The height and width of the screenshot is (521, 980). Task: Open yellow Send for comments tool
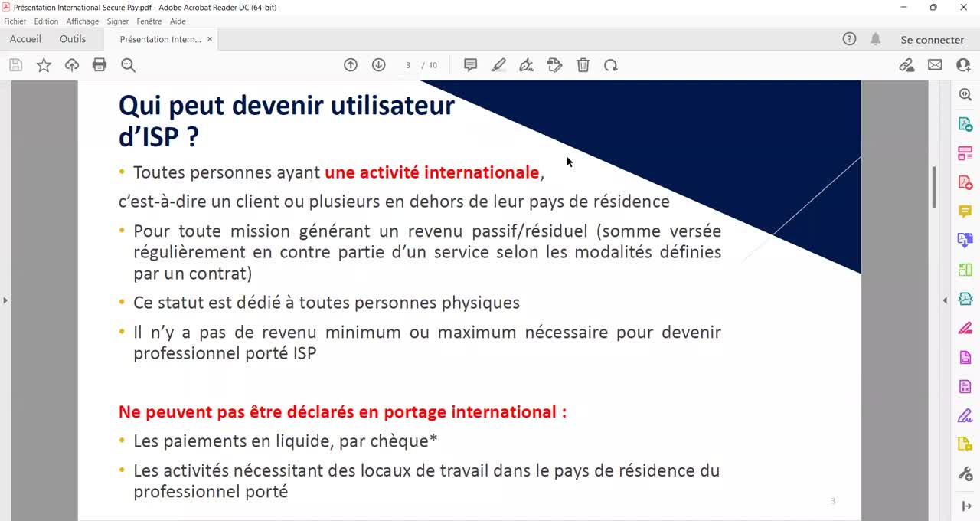coord(965,444)
